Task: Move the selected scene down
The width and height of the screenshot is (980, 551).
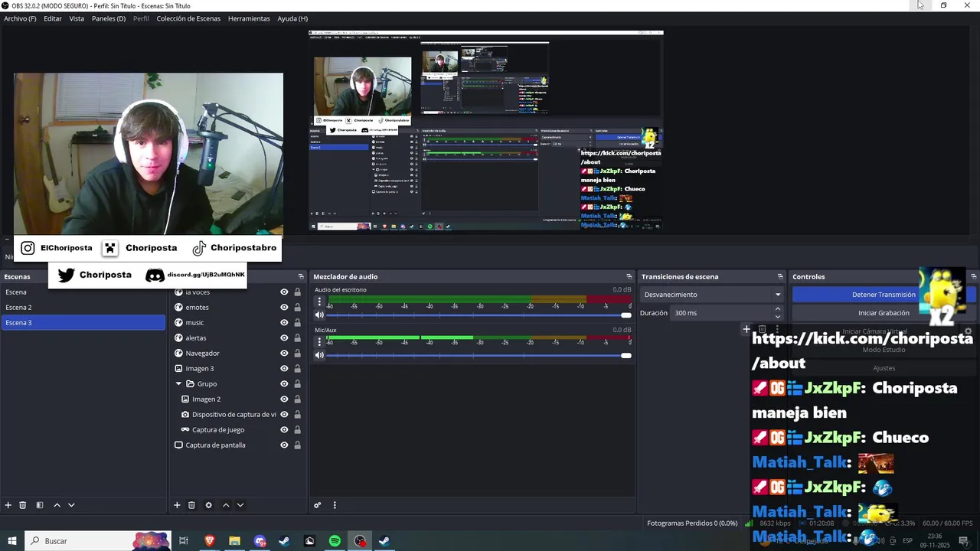Action: click(71, 505)
